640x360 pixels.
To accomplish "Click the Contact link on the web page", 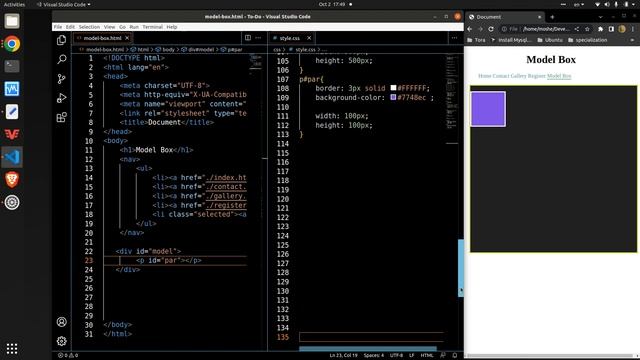I will [501, 76].
